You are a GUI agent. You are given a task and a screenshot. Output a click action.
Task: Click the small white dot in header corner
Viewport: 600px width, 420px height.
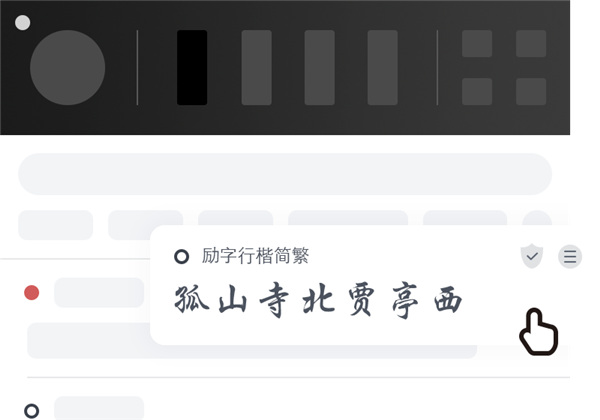(x=23, y=23)
